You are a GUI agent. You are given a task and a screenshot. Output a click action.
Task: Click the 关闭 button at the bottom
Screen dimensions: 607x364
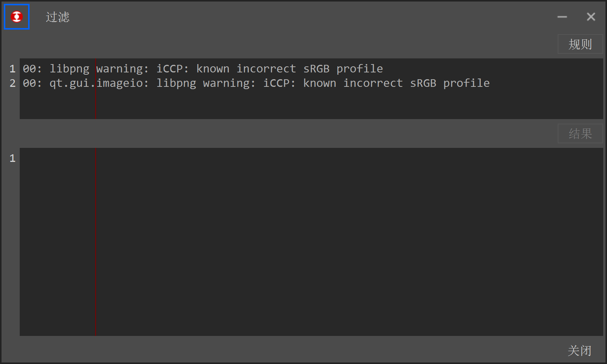tap(579, 350)
